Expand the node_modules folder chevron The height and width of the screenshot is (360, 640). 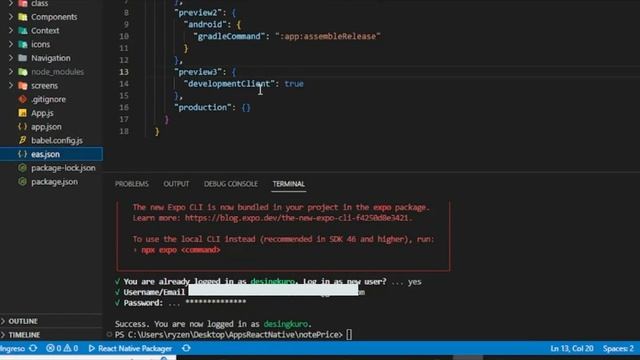click(11, 72)
